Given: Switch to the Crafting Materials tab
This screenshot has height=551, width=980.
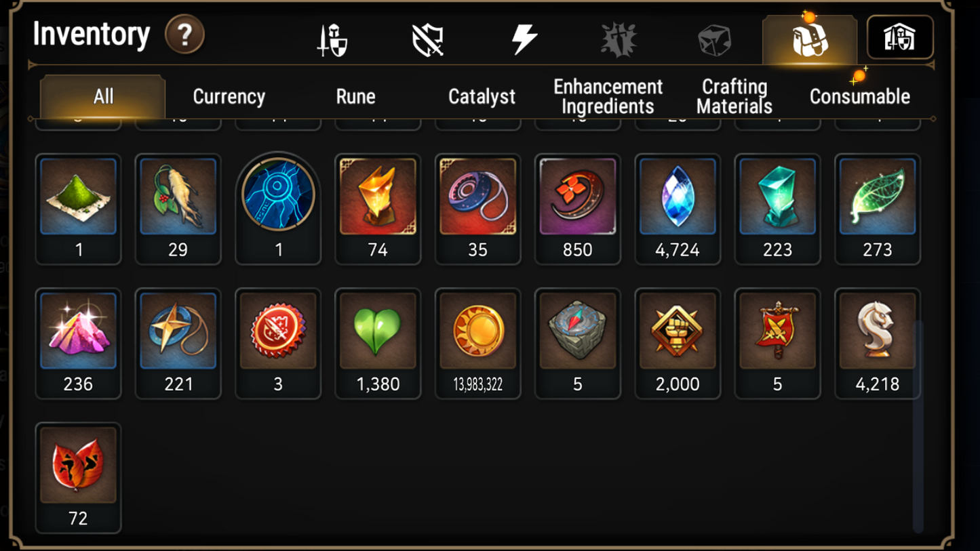Looking at the screenshot, I should pyautogui.click(x=734, y=97).
